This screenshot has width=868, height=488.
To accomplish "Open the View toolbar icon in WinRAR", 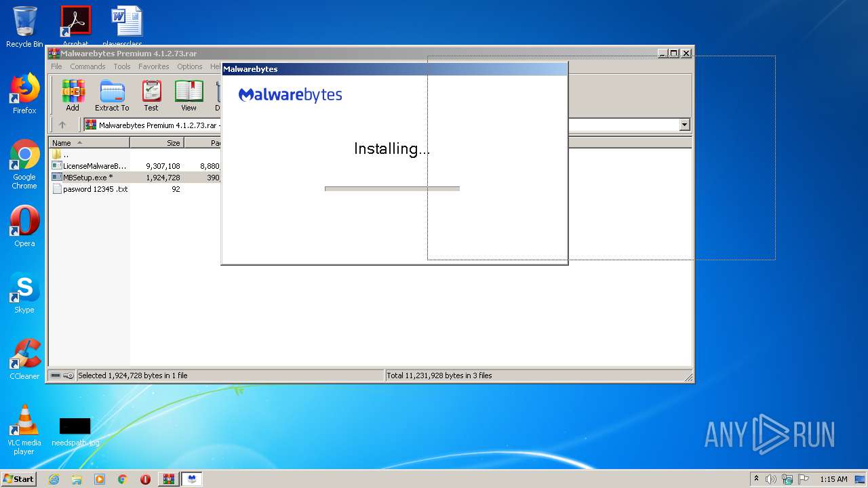I will [x=189, y=96].
